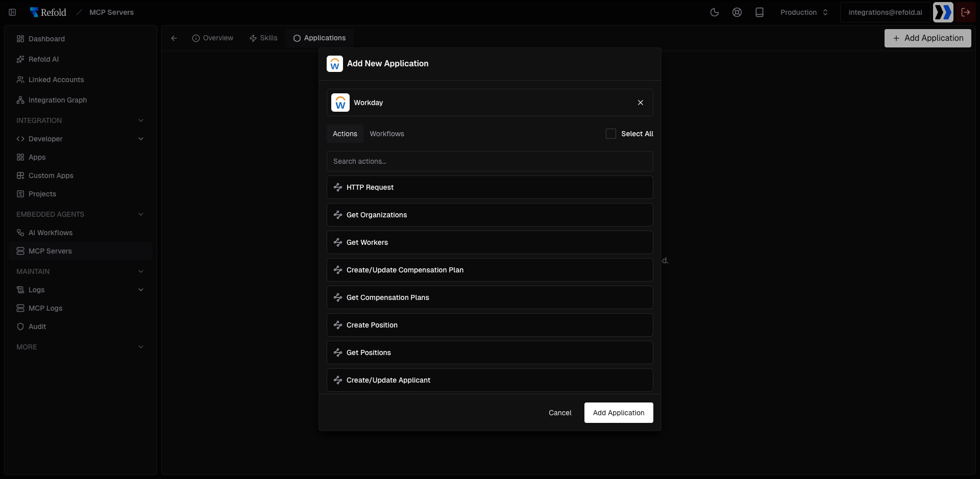Click the top-right Add Application button
980x479 pixels.
coord(928,38)
